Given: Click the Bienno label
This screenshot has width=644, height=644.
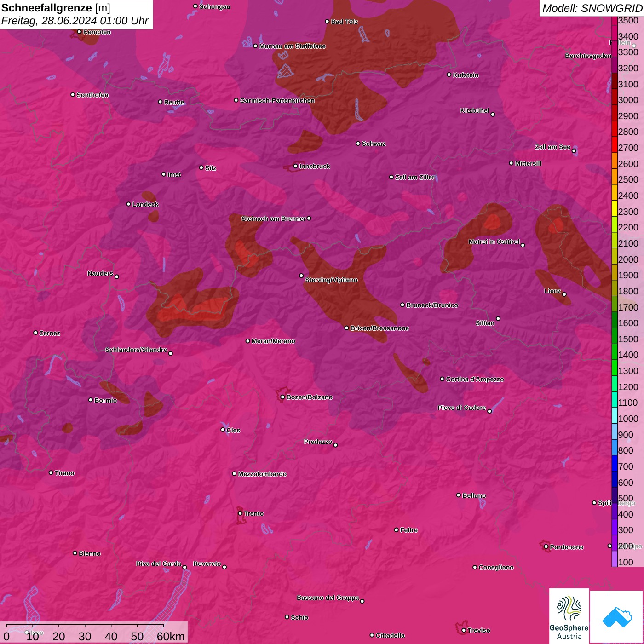Looking at the screenshot, I should [89, 553].
